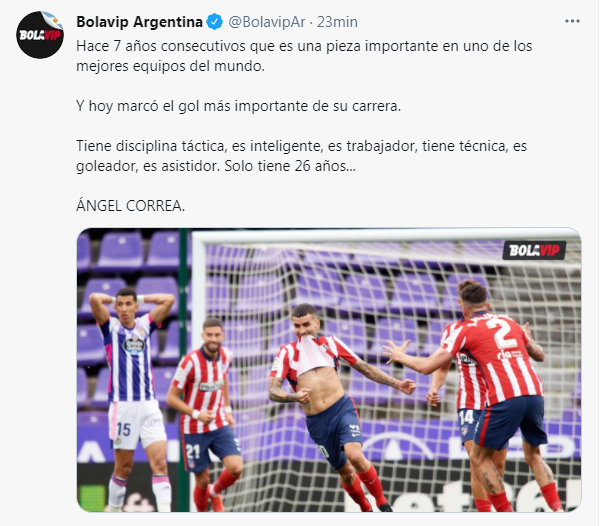The height and width of the screenshot is (526, 600).
Task: Click the Valladolid player with hands on head
Action: 130,398
